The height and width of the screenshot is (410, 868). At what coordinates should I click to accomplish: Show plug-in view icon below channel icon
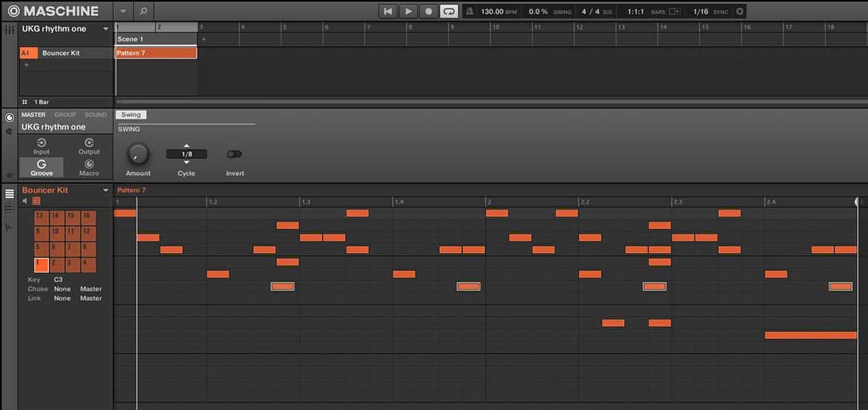10,132
